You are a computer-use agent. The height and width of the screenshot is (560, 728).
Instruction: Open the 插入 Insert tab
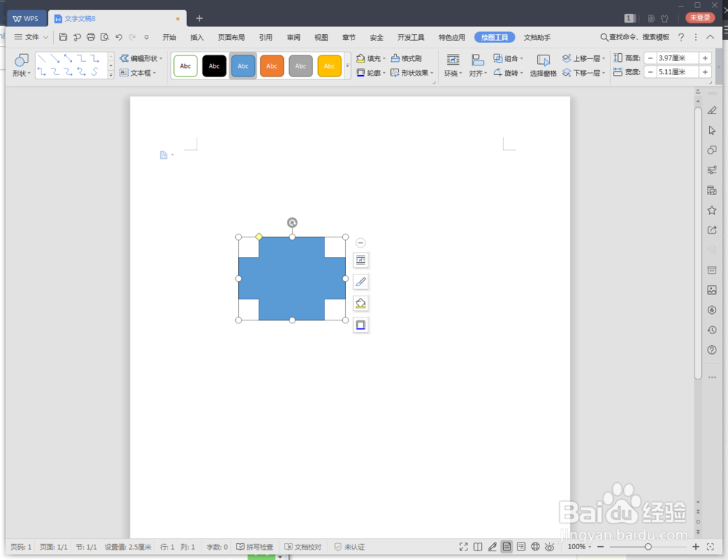point(197,38)
